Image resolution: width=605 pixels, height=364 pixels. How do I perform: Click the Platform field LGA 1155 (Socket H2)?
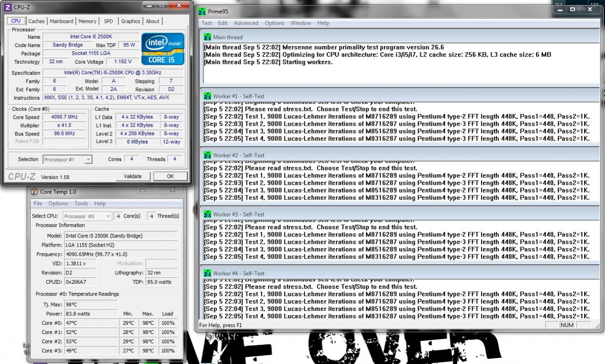[x=121, y=245]
